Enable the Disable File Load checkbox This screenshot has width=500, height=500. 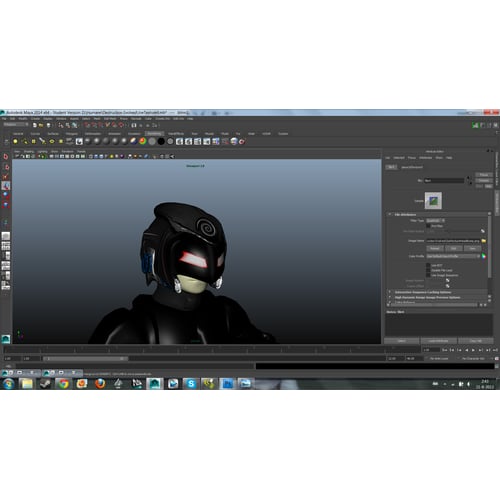click(428, 270)
